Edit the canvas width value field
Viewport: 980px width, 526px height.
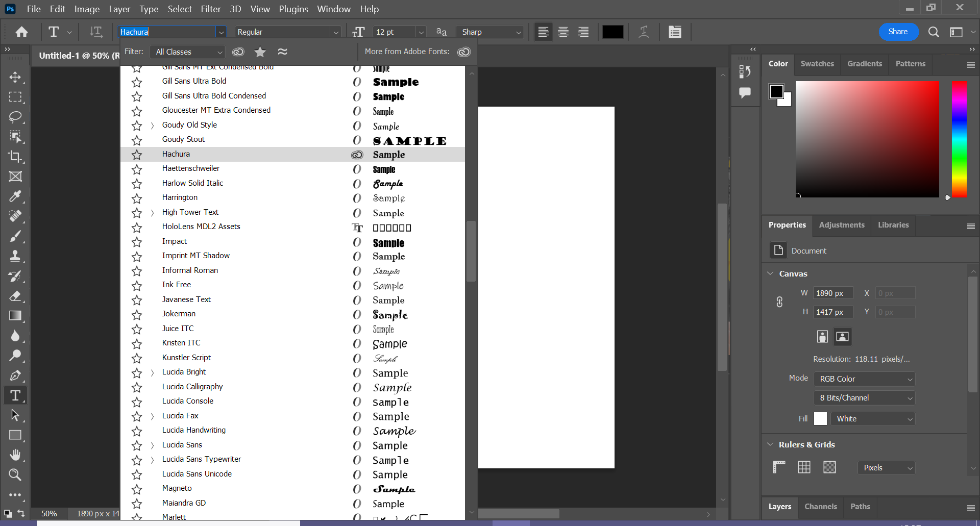pos(832,292)
